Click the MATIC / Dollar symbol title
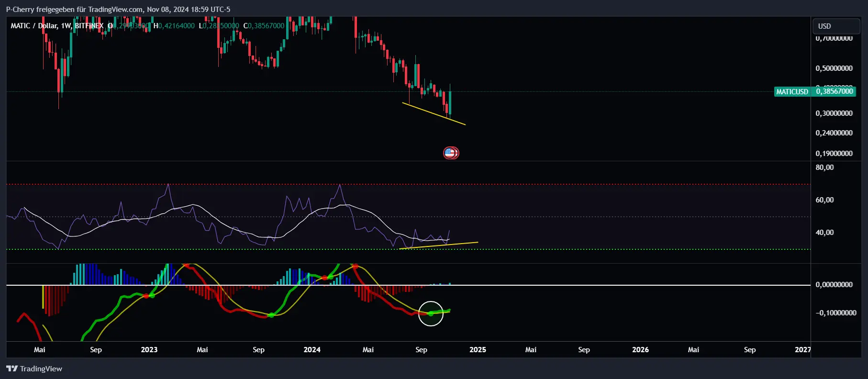The width and height of the screenshot is (868, 379). 34,26
